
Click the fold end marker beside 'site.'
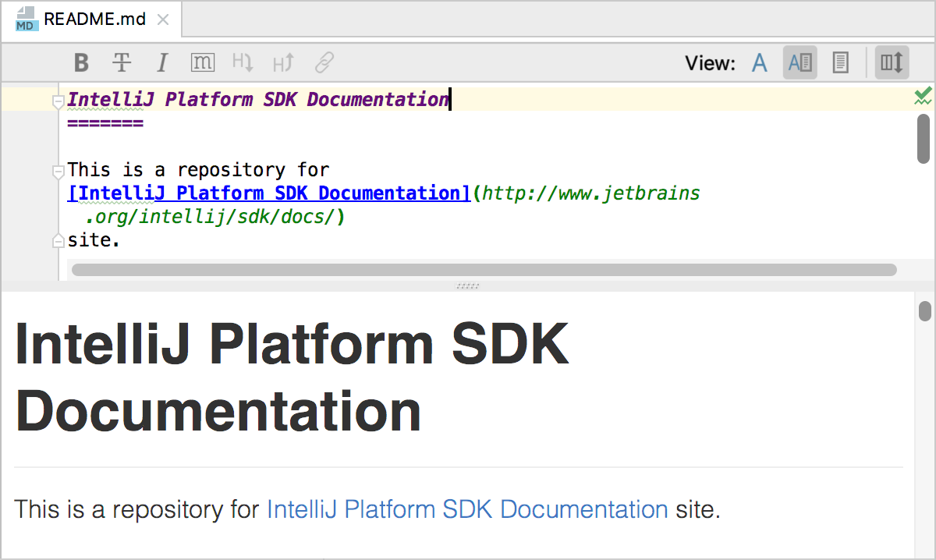tap(58, 240)
